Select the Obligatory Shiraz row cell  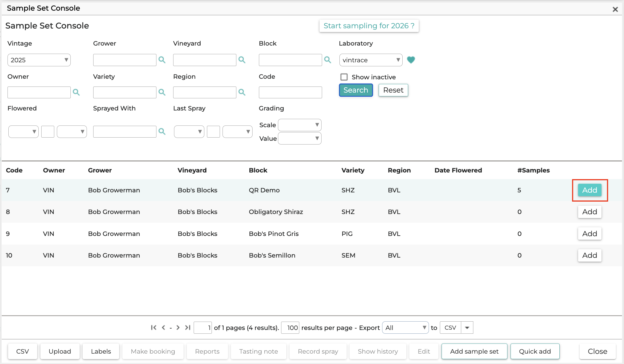click(276, 212)
